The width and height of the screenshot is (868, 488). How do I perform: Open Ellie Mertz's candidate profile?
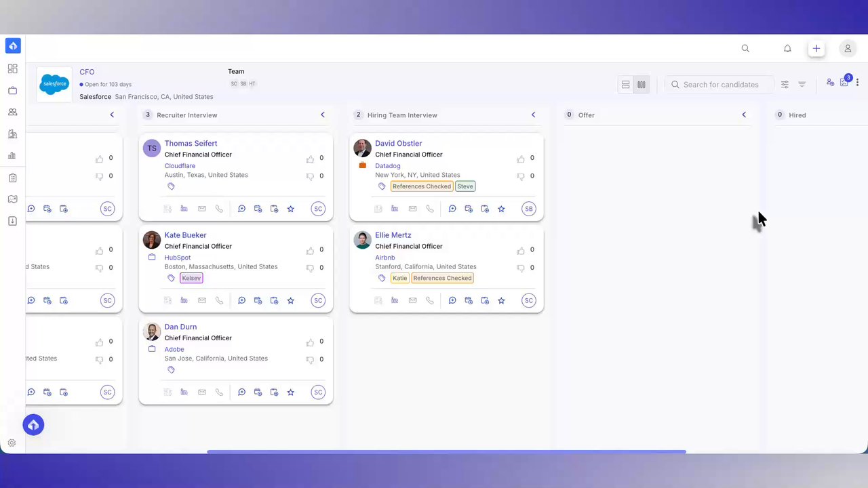pyautogui.click(x=393, y=235)
